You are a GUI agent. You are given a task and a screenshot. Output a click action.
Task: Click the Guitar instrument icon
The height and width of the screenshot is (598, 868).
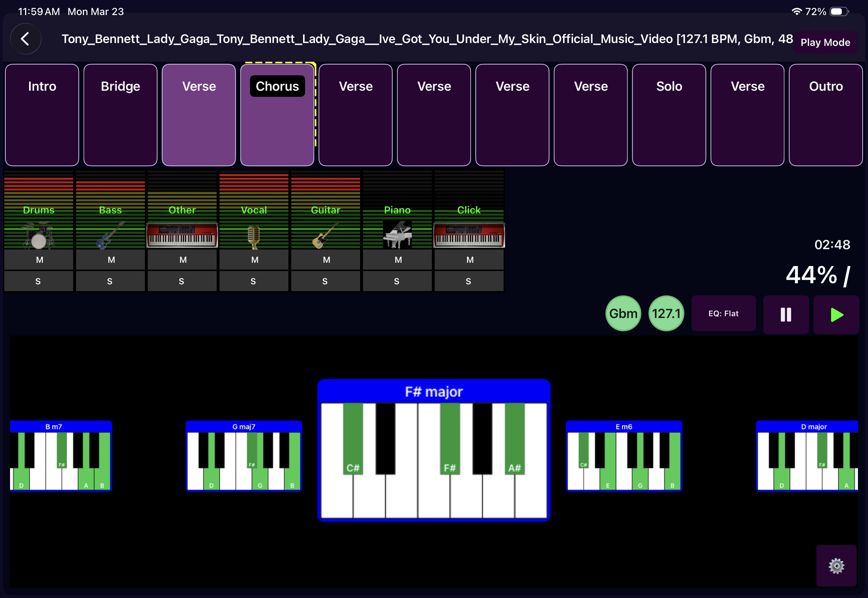(325, 234)
